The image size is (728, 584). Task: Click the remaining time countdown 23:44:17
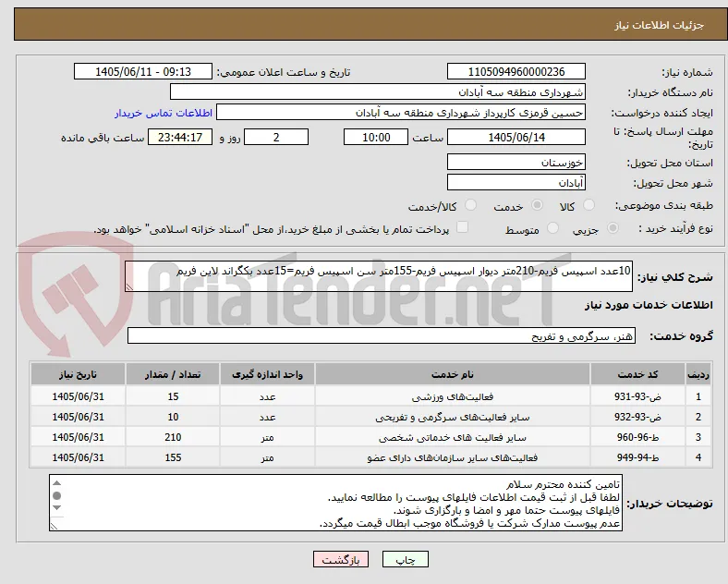(x=180, y=137)
